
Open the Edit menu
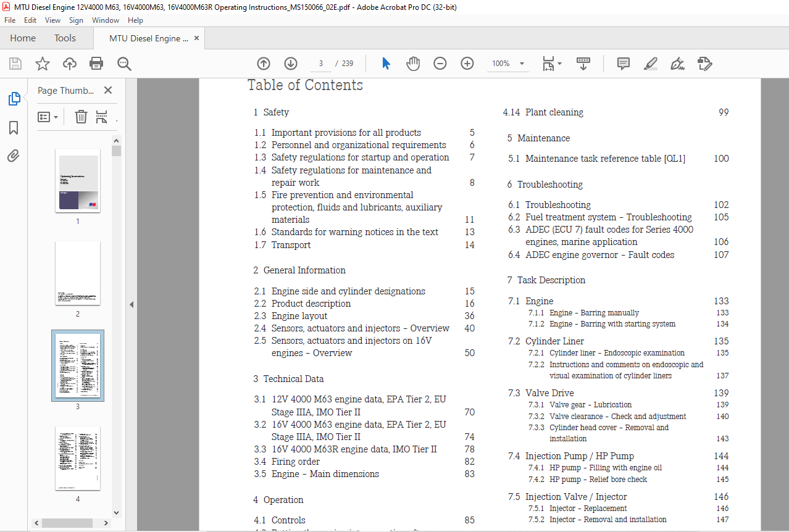click(30, 20)
